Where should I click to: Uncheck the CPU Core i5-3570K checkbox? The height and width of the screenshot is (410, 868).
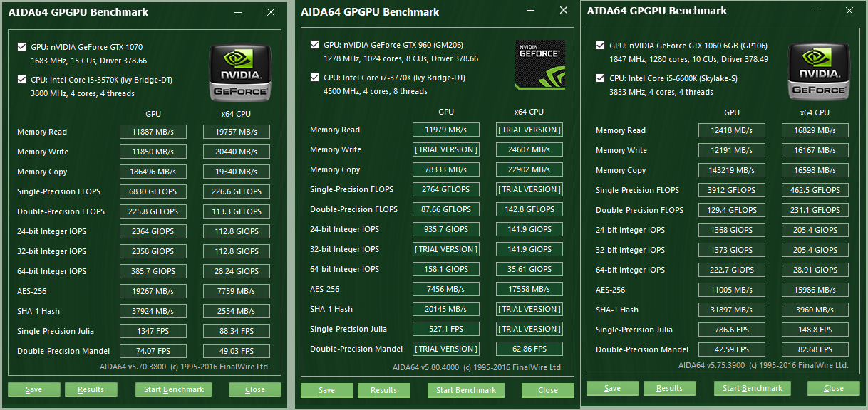[21, 80]
